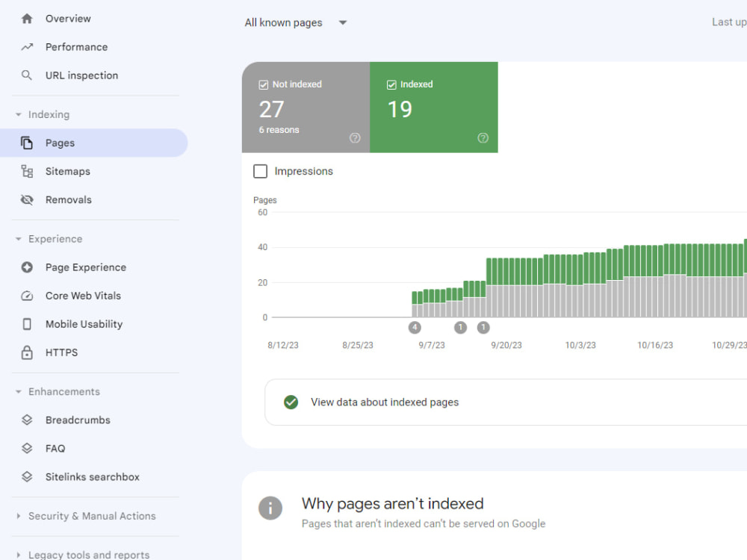
Task: Click the URL inspection magnifier icon
Action: (x=27, y=75)
